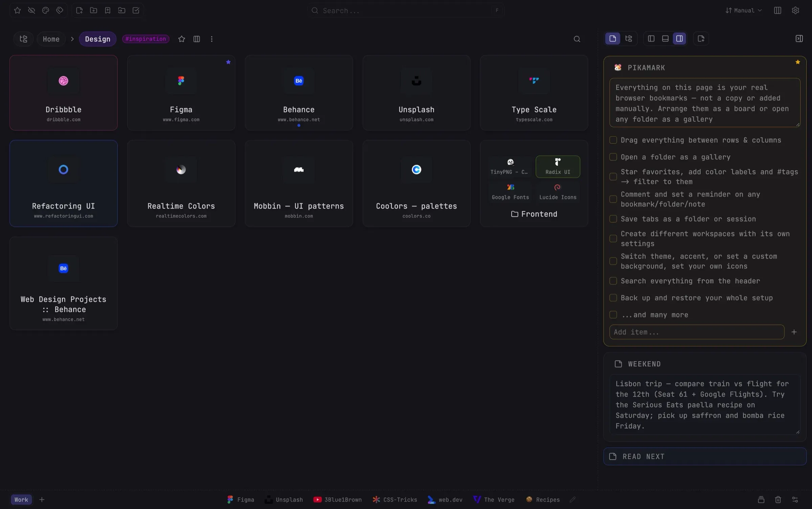Switch side panel to folder tree view
The height and width of the screenshot is (509, 812).
[x=629, y=39]
